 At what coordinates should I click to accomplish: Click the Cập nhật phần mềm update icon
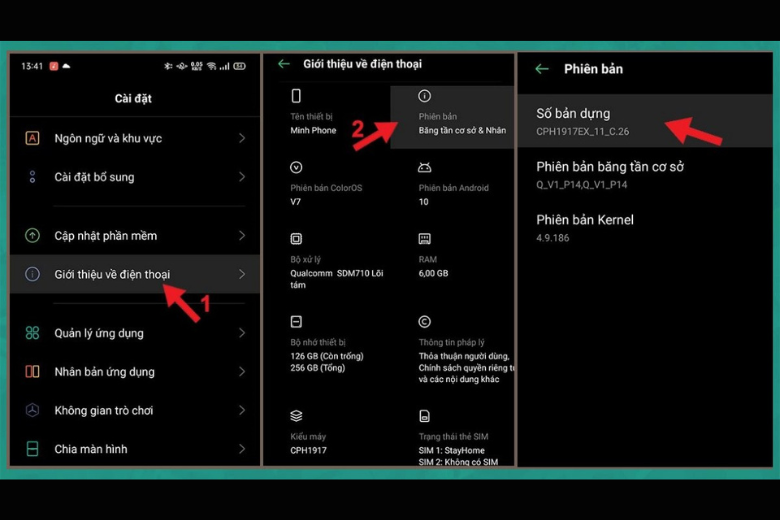pyautogui.click(x=32, y=236)
